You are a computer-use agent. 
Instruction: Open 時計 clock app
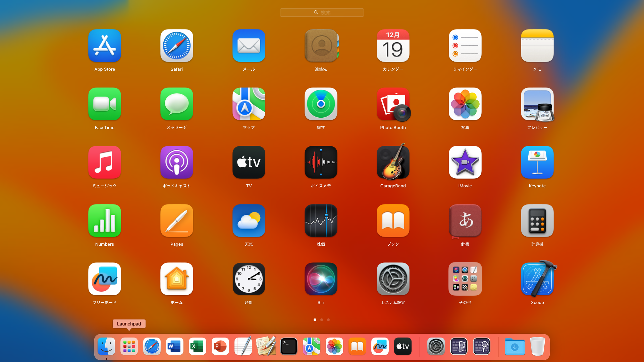tap(249, 279)
